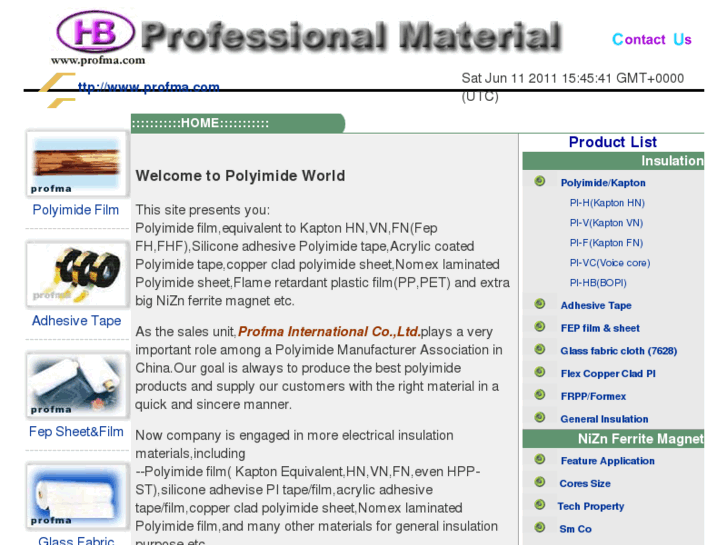The height and width of the screenshot is (545, 727).
Task: Click www.profma.com text under logo
Action: (98, 60)
